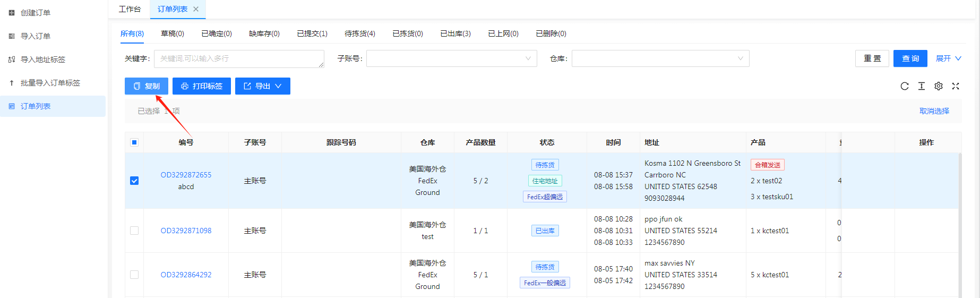Close the 订单列表 tab

pyautogui.click(x=196, y=9)
